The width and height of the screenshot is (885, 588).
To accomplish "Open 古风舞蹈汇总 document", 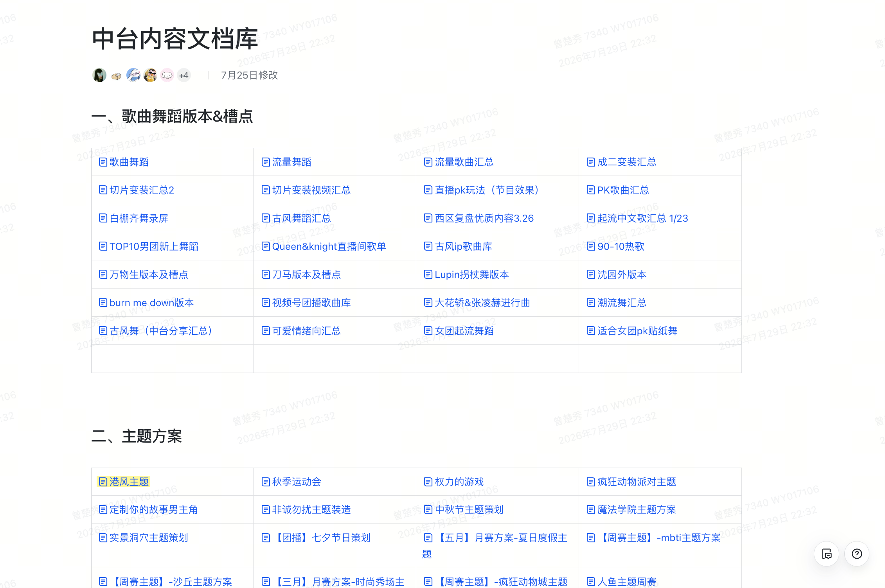I will (296, 218).
